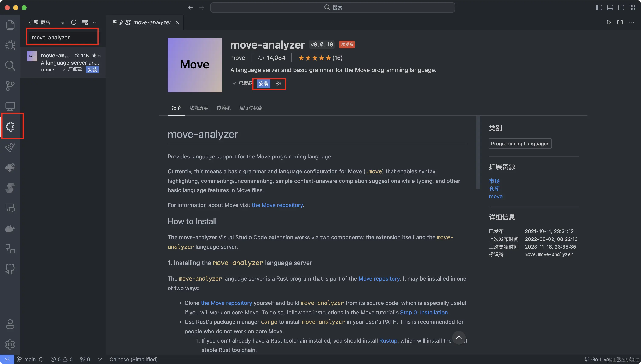Open the Extensions view more actions menu
The width and height of the screenshot is (641, 364).
coord(96,22)
